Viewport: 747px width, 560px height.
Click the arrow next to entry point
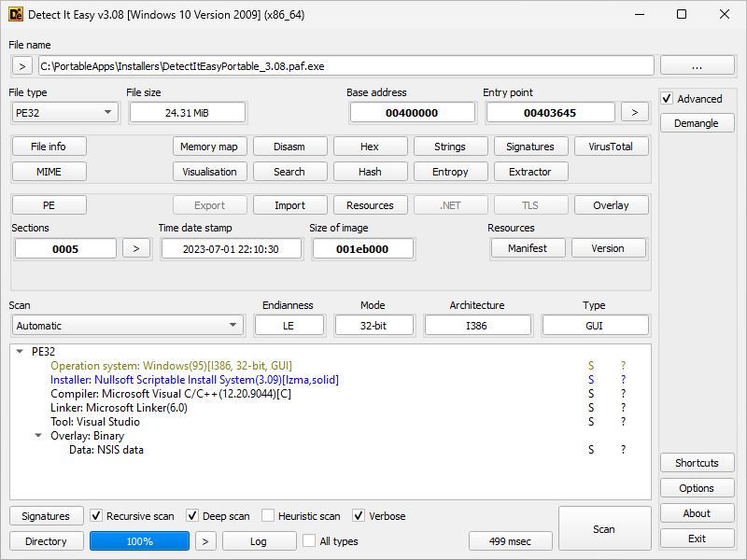(635, 112)
